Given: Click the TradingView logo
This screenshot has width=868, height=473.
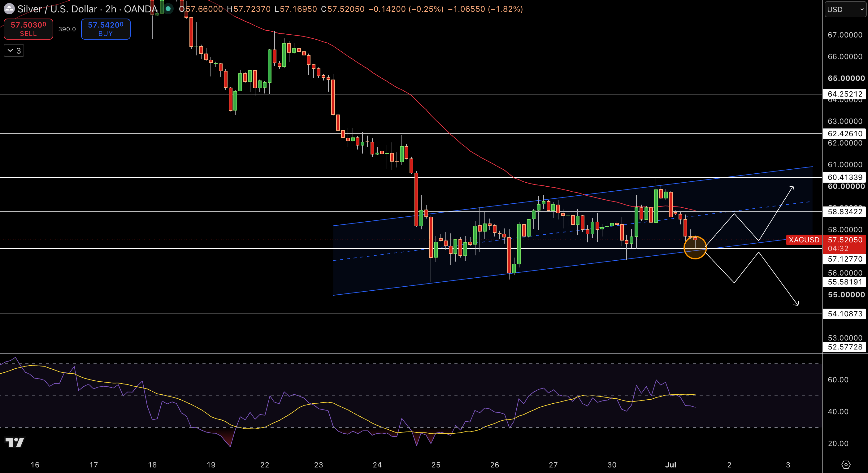Looking at the screenshot, I should point(15,442).
